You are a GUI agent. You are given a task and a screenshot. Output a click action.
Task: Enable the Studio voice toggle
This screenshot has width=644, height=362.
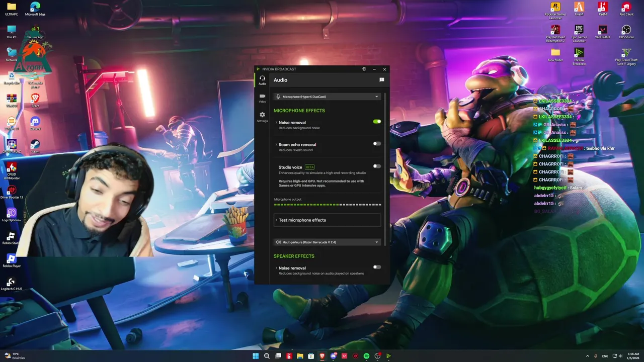[x=377, y=166]
